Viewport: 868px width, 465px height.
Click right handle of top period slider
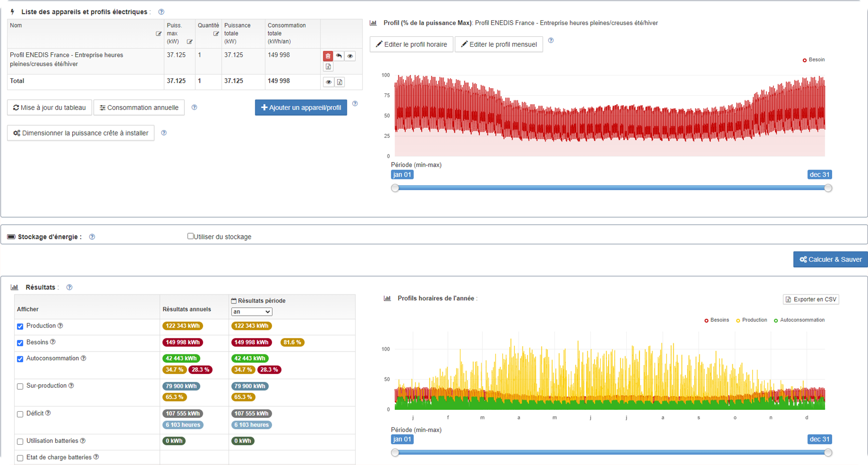[x=828, y=188]
